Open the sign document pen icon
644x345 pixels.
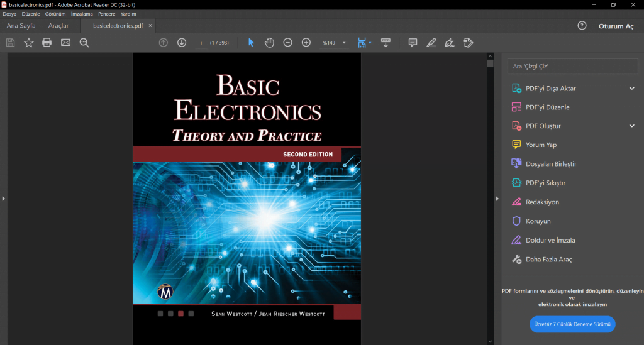click(x=450, y=43)
